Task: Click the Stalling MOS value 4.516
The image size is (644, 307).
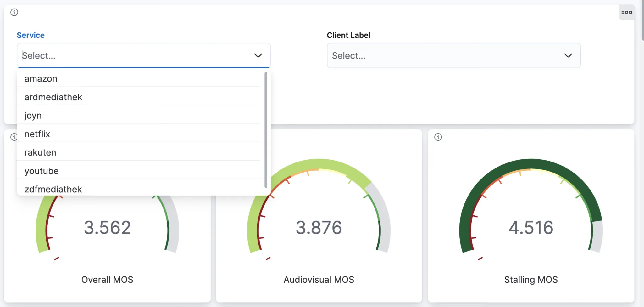Action: click(531, 227)
